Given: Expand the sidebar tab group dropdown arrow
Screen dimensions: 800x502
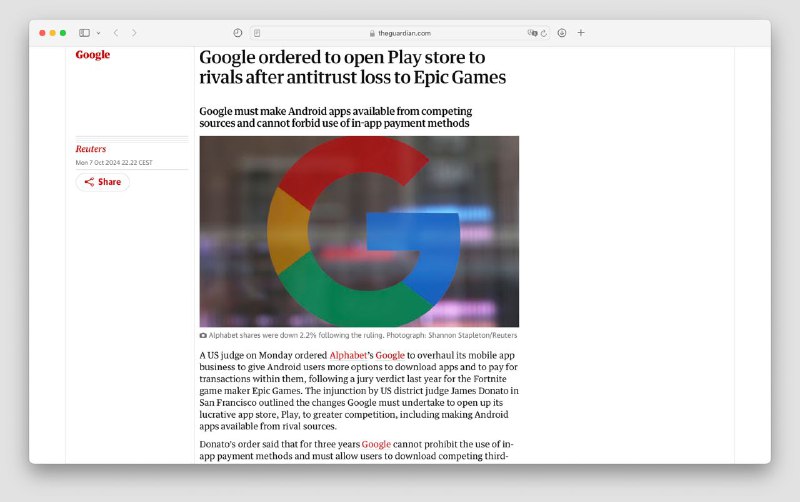Looking at the screenshot, I should pos(98,33).
